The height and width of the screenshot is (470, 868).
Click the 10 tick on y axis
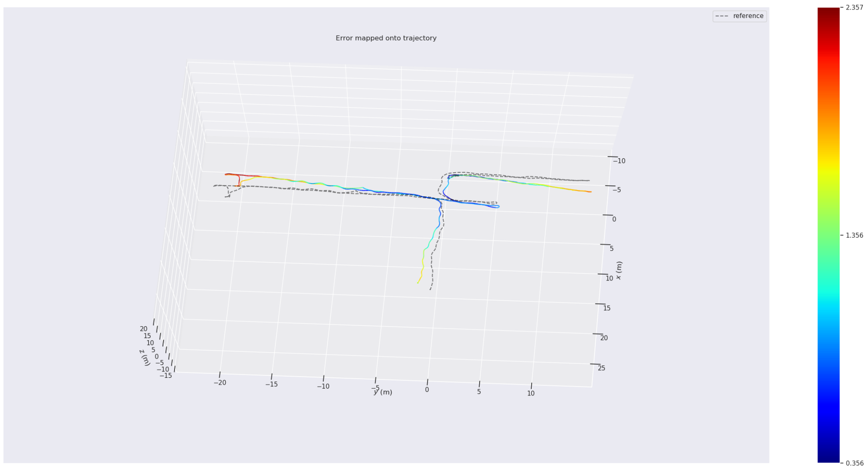coord(530,393)
